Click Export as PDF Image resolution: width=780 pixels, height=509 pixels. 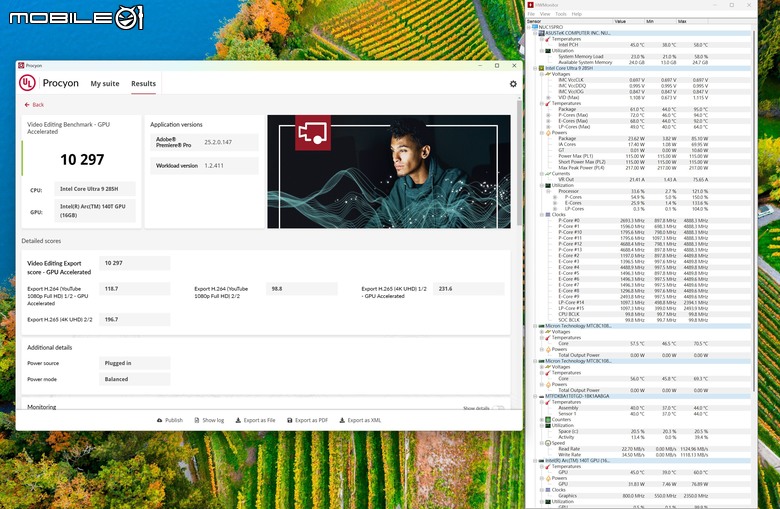(x=307, y=420)
